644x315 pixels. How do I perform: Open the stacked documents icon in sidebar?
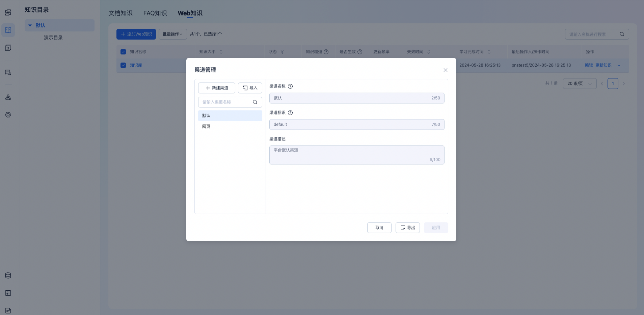pyautogui.click(x=8, y=48)
